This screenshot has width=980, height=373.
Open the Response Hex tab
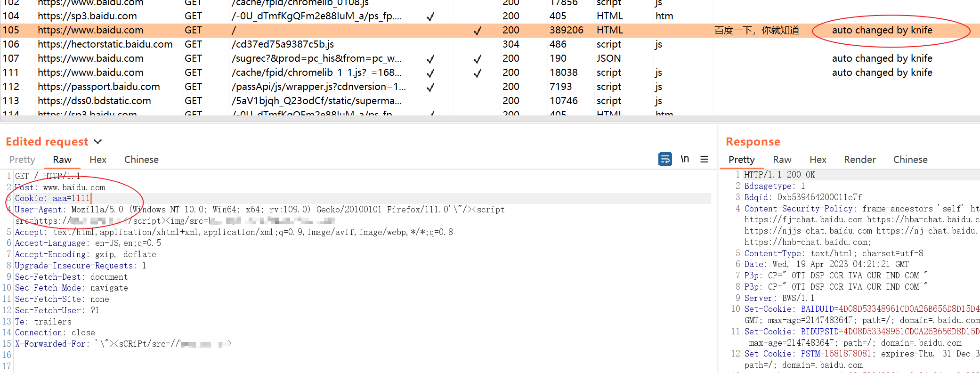coord(818,160)
